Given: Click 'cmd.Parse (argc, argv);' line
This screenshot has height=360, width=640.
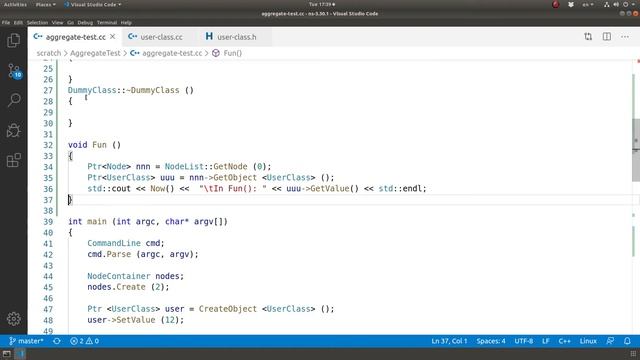Looking at the screenshot, I should click(143, 254).
